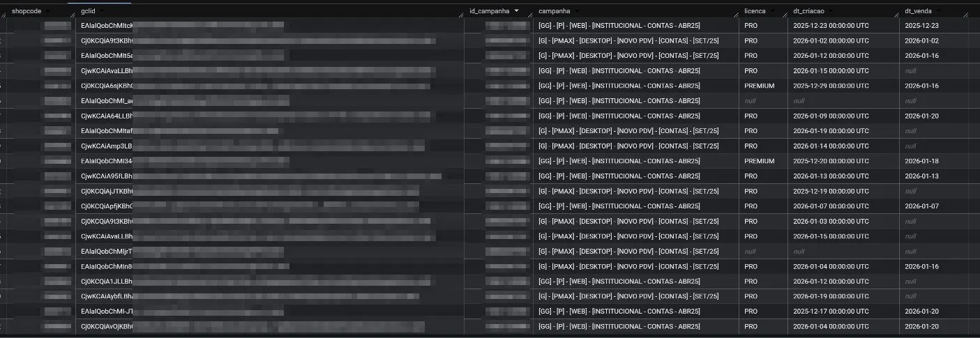Click the campanha column header label
Viewport: 980px width, 338px height.
click(555, 11)
